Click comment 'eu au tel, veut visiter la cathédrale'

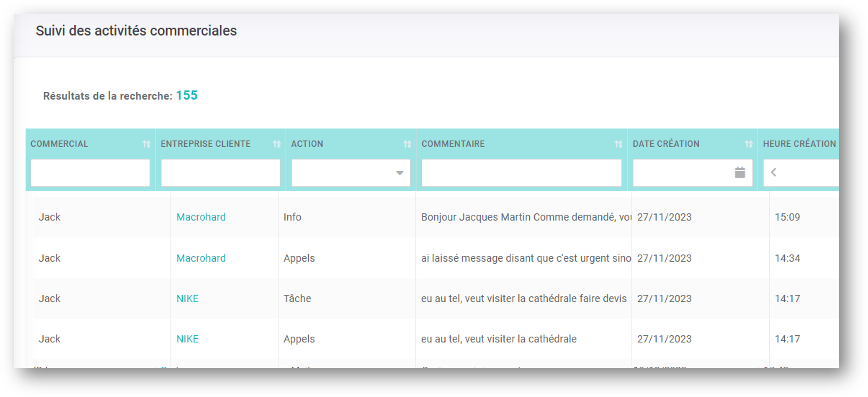(499, 339)
